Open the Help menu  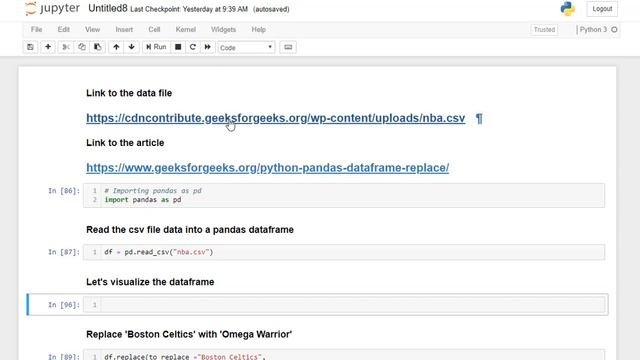258,29
